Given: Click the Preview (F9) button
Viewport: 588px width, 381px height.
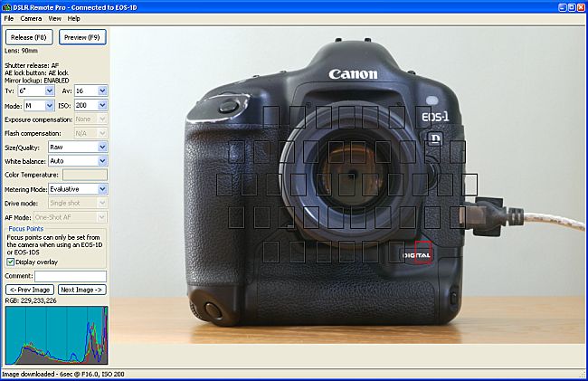Looking at the screenshot, I should tap(82, 37).
